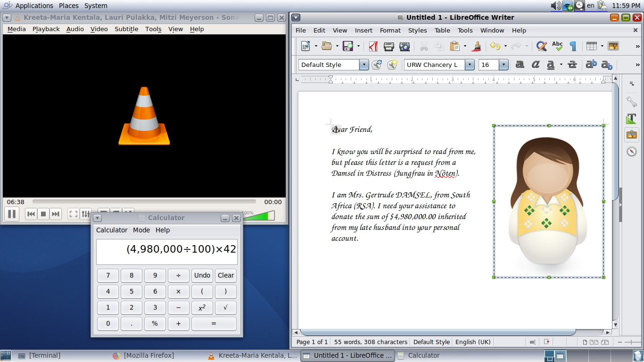This screenshot has width=644, height=362.
Task: Toggle VLC fullscreen mode
Action: pyautogui.click(x=74, y=214)
